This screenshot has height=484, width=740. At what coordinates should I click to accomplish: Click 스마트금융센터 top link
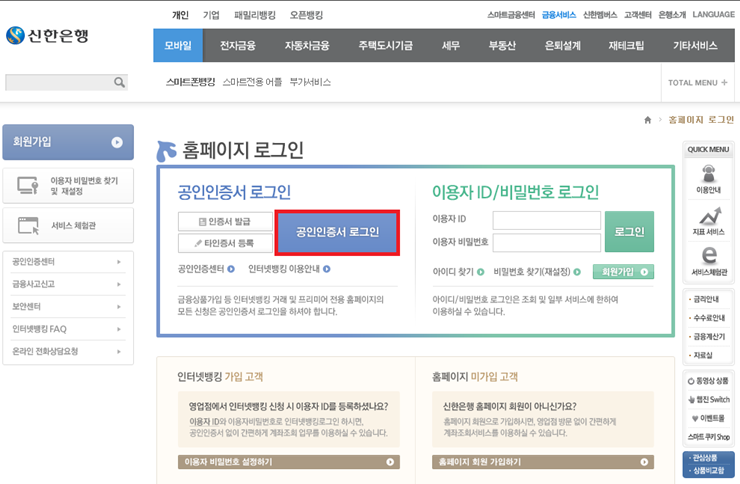pos(511,15)
